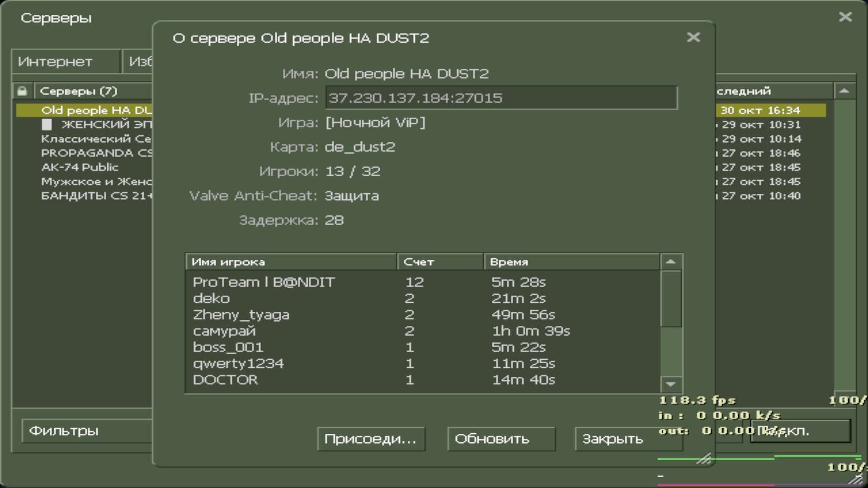Sort players by Счет column
868x488 pixels.
tap(439, 262)
